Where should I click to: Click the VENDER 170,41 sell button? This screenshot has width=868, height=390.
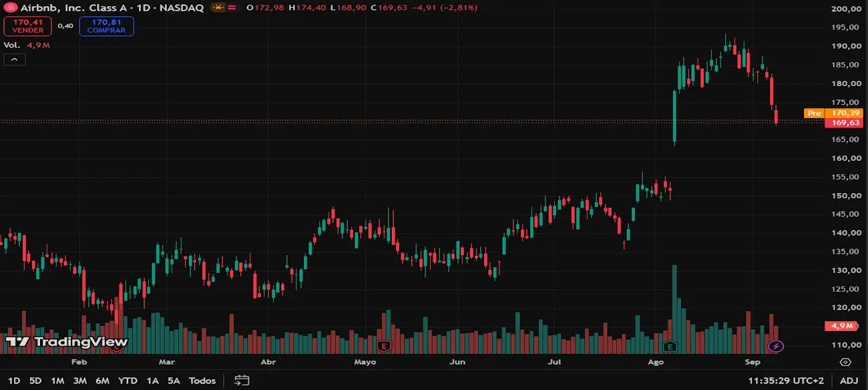pyautogui.click(x=28, y=26)
